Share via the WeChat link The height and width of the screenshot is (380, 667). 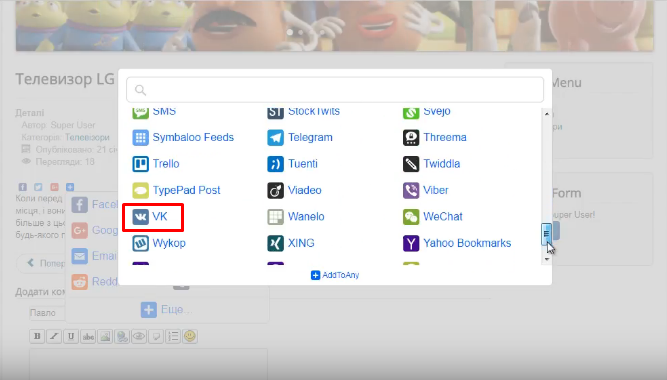pos(442,217)
